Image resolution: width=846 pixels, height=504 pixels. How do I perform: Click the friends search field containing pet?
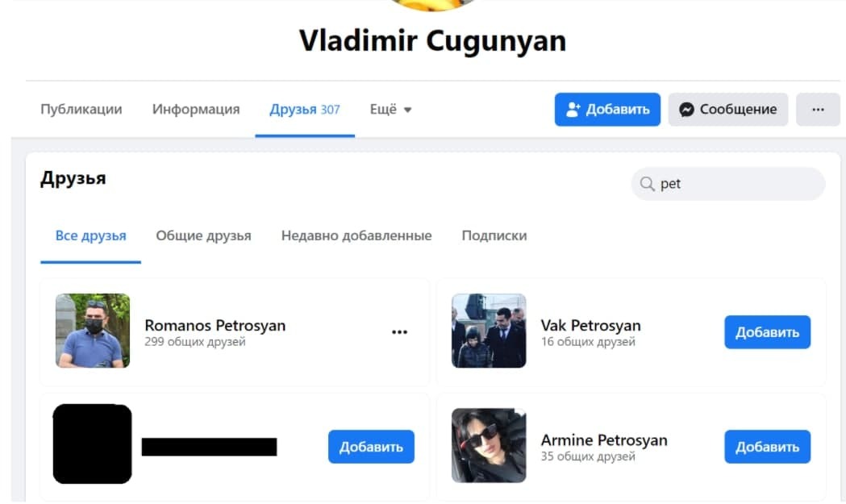coord(727,184)
